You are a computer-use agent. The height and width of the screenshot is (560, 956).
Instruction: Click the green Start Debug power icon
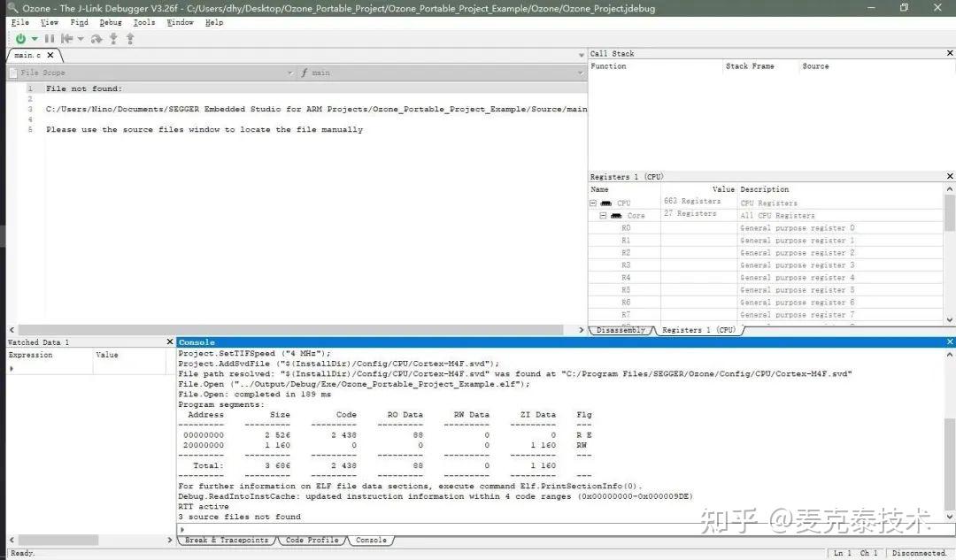click(x=20, y=38)
